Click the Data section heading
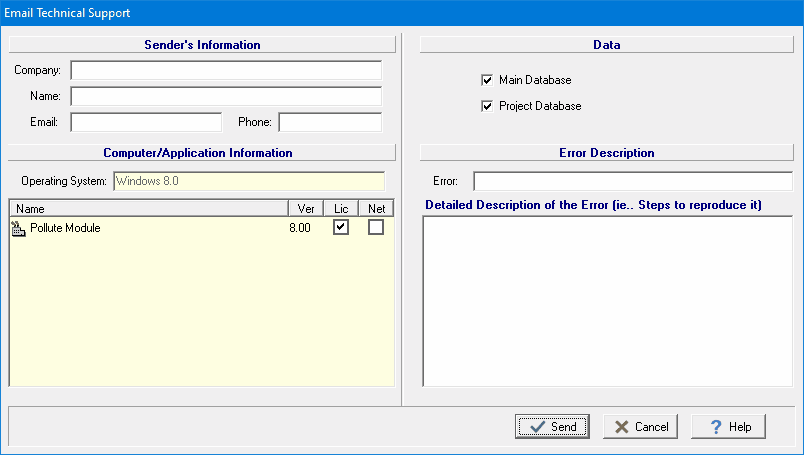 tap(607, 45)
